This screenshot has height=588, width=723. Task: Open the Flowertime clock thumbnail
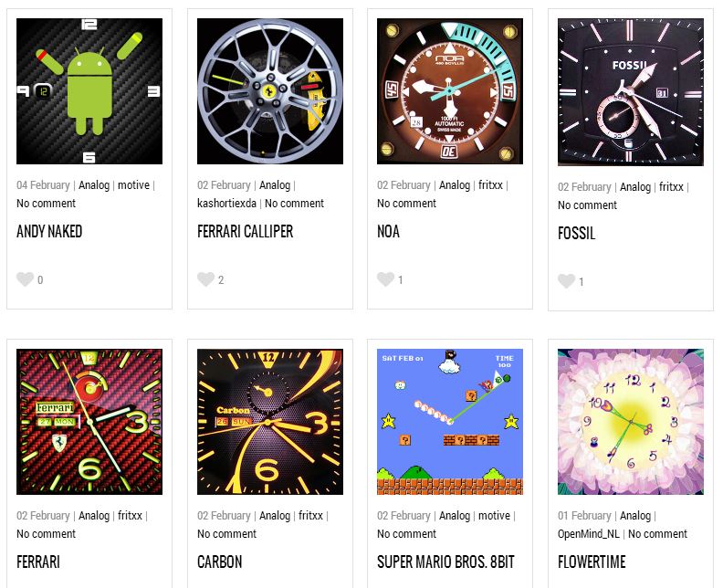pos(631,422)
